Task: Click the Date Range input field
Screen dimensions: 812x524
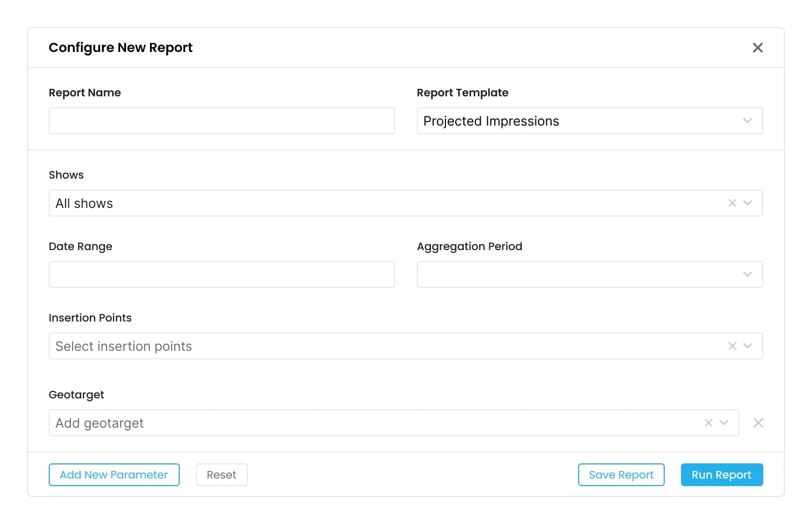Action: [221, 274]
